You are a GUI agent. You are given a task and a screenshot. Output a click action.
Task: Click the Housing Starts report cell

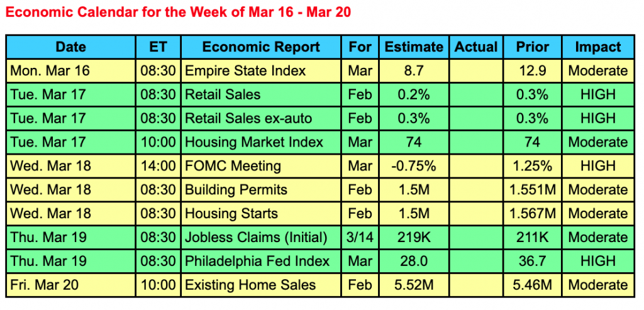coord(231,214)
